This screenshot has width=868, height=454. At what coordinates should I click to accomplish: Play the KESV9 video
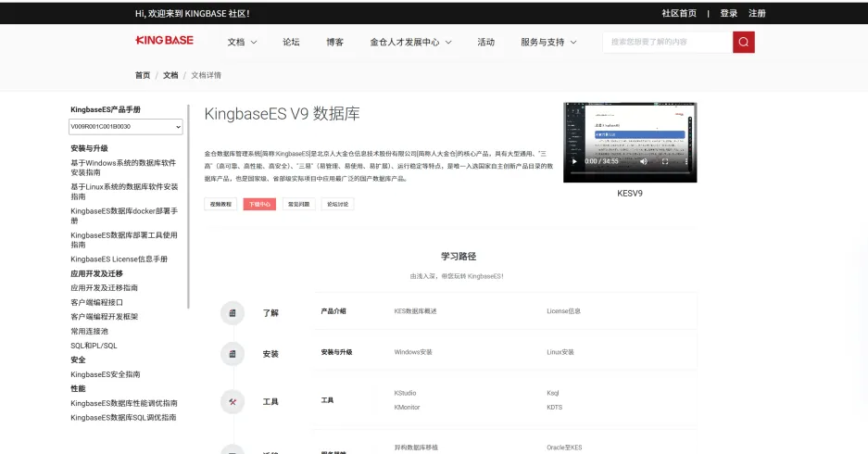point(574,161)
